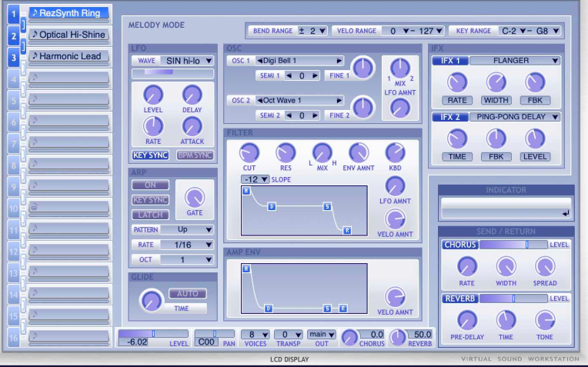Open the ARP OCT dropdown

click(x=187, y=259)
